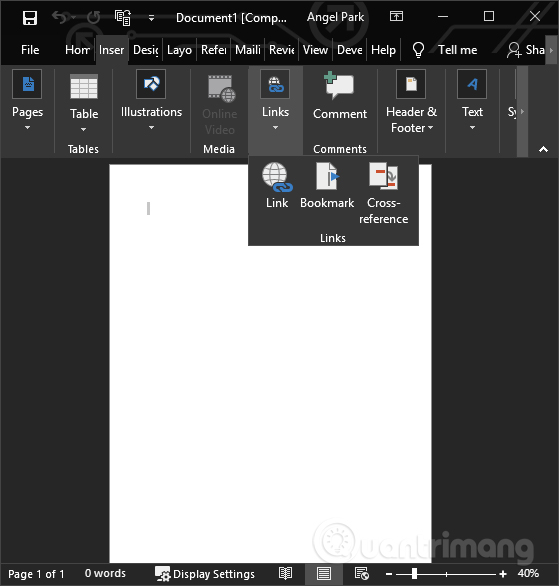
Task: Click the 40% zoom level
Action: point(528,573)
